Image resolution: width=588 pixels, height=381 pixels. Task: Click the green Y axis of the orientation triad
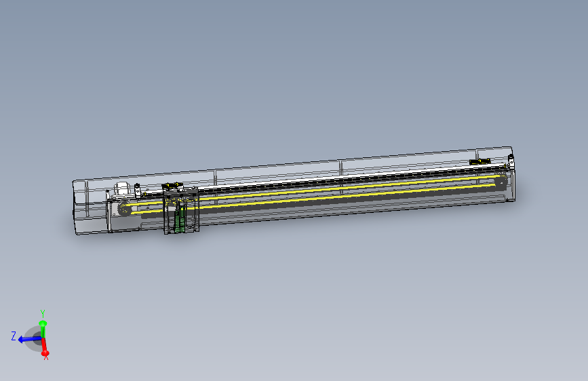pos(43,329)
